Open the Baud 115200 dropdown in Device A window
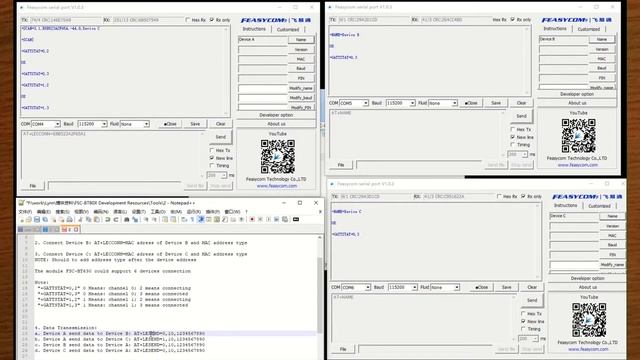Image resolution: width=640 pixels, height=360 pixels. pyautogui.click(x=104, y=124)
